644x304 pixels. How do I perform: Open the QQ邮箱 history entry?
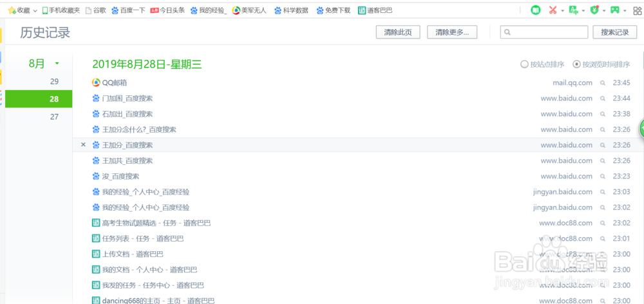(x=115, y=83)
